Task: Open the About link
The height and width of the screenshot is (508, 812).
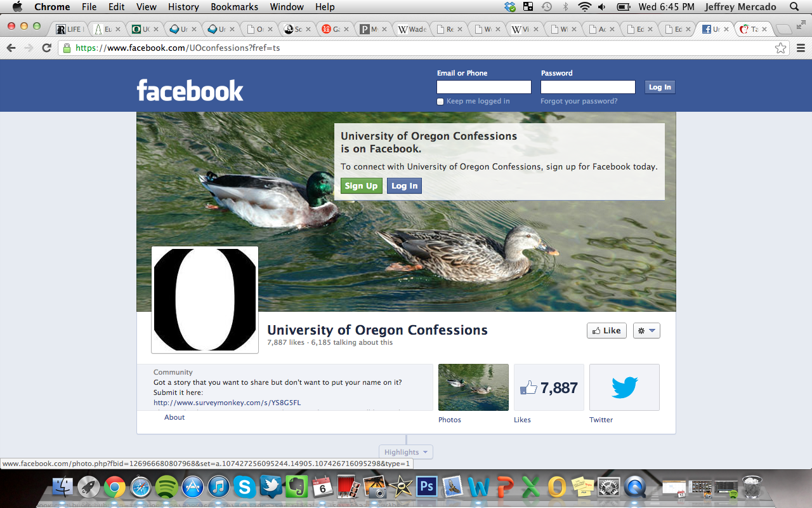Action: 174,417
